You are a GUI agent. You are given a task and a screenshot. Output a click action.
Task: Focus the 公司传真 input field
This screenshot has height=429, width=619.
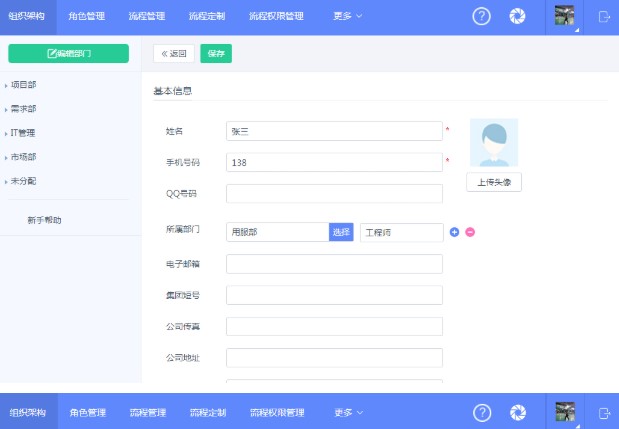point(334,326)
